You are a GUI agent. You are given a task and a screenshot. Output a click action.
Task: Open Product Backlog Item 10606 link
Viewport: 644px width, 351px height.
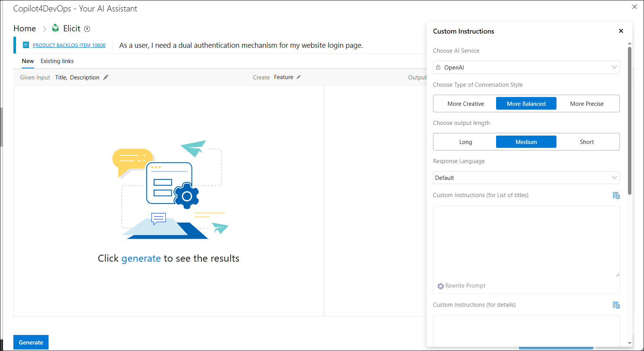point(69,45)
